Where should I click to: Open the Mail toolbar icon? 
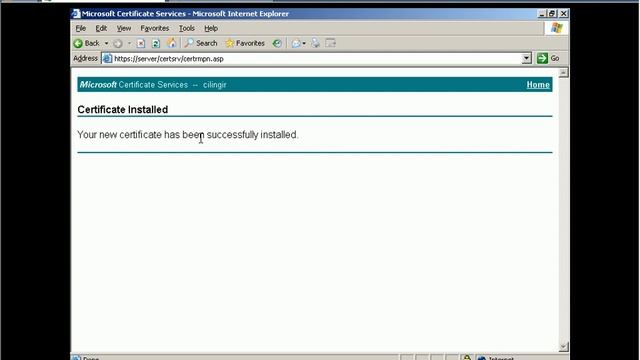pyautogui.click(x=296, y=43)
